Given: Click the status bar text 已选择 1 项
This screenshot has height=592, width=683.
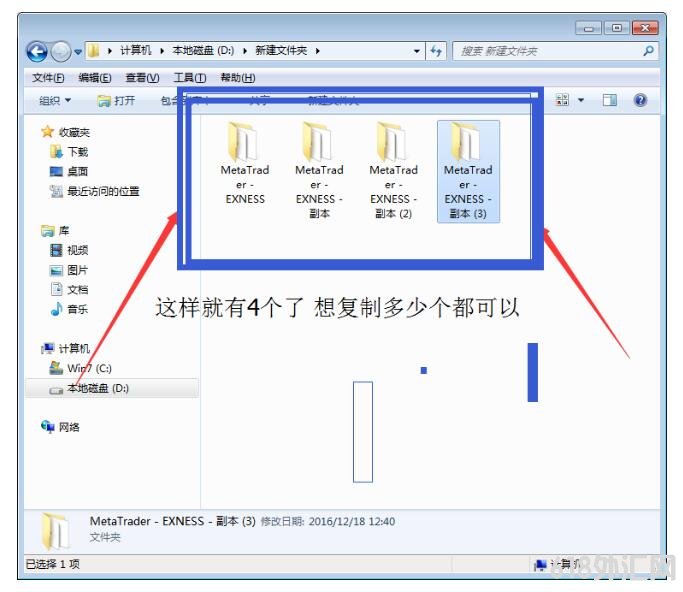Looking at the screenshot, I should pyautogui.click(x=53, y=564).
